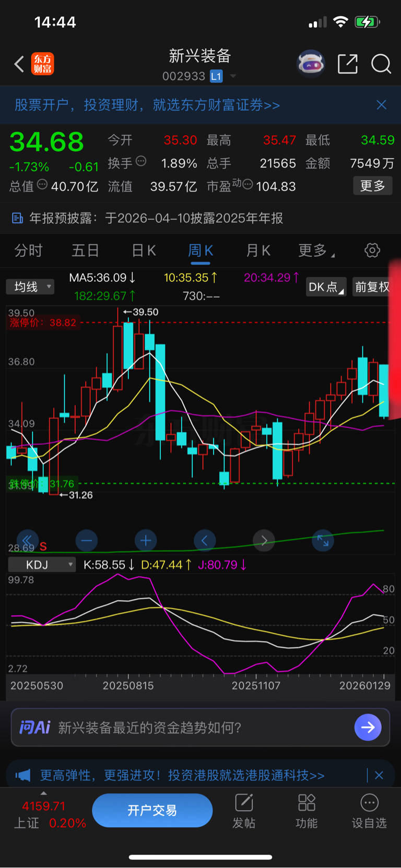Screen dimensions: 401x868
Task: Open the 功能 functions icon
Action: [306, 812]
